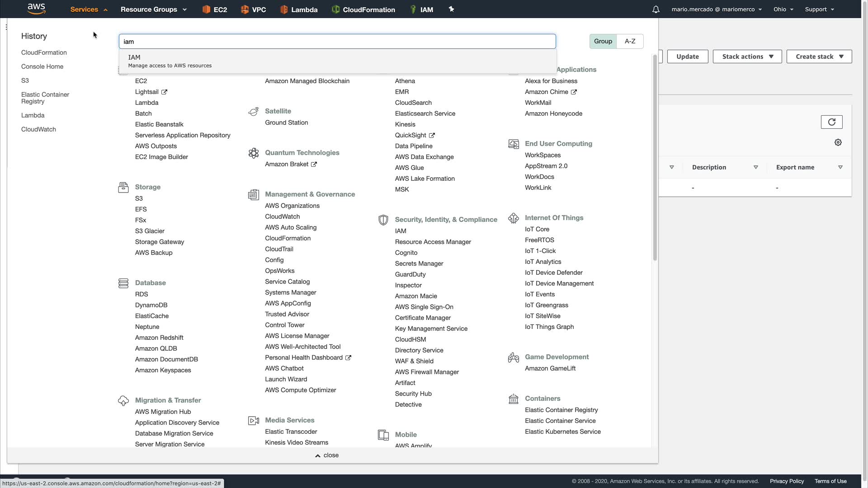Open the Create stack dropdown
The height and width of the screenshot is (488, 868).
pos(819,56)
